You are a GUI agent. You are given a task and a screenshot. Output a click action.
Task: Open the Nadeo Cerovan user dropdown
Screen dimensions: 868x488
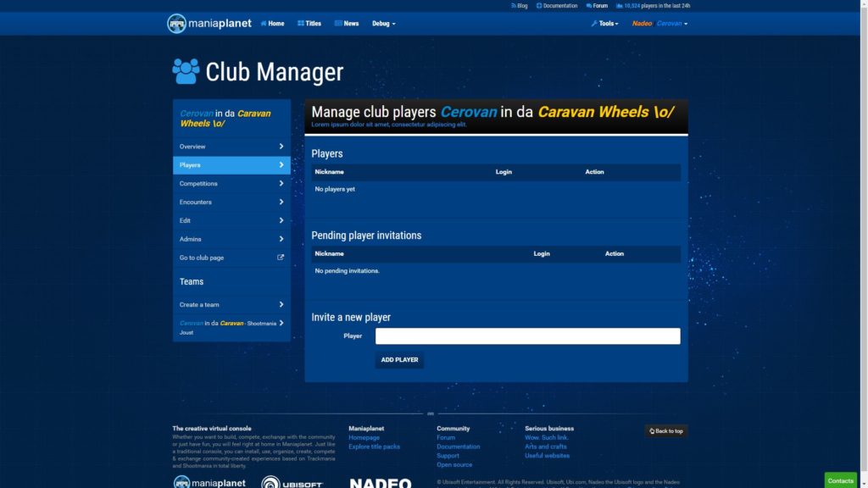[x=659, y=24]
